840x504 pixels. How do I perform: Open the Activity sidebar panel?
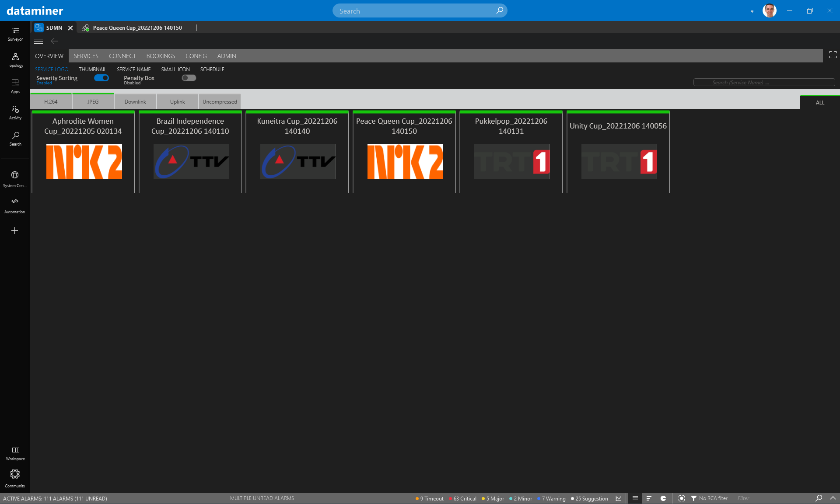[x=15, y=113]
